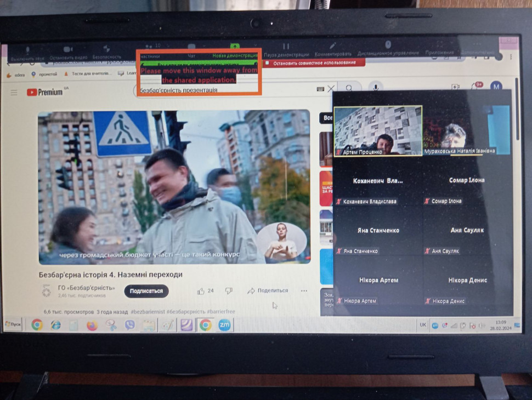This screenshot has height=400, width=532.
Task: Open the YouTube create video icon
Action: point(455,87)
